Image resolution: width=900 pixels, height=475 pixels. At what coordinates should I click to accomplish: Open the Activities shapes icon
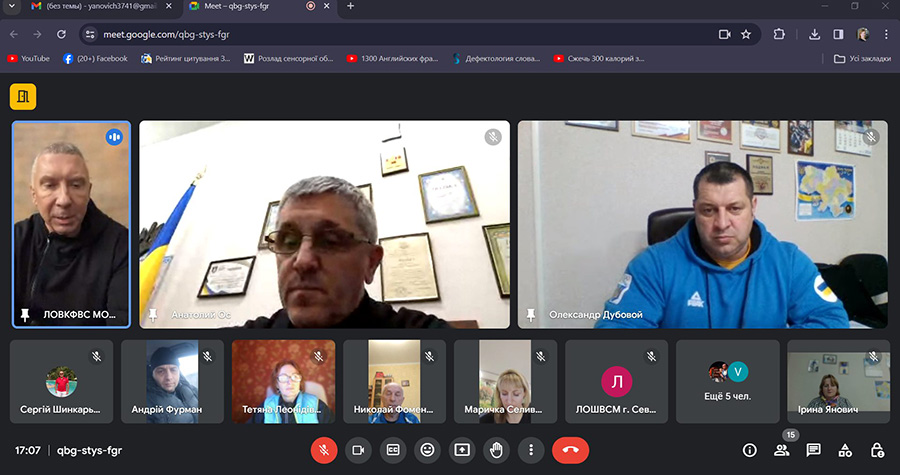pyautogui.click(x=845, y=450)
